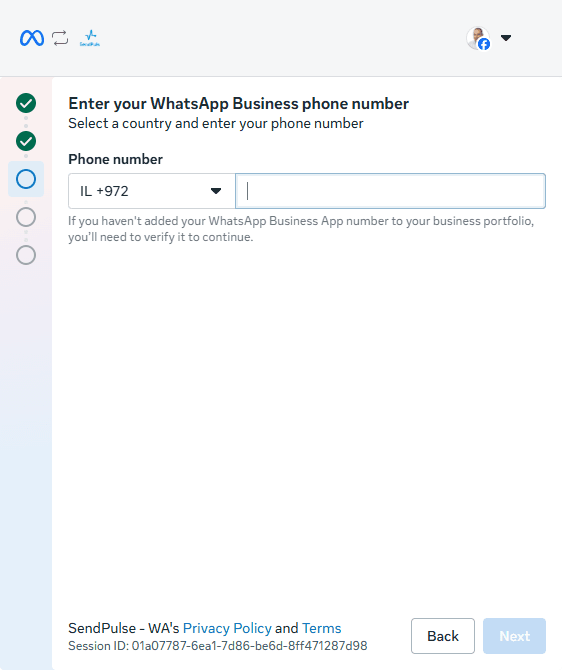Open the Privacy Policy link
Image resolution: width=562 pixels, height=670 pixels.
(x=227, y=628)
